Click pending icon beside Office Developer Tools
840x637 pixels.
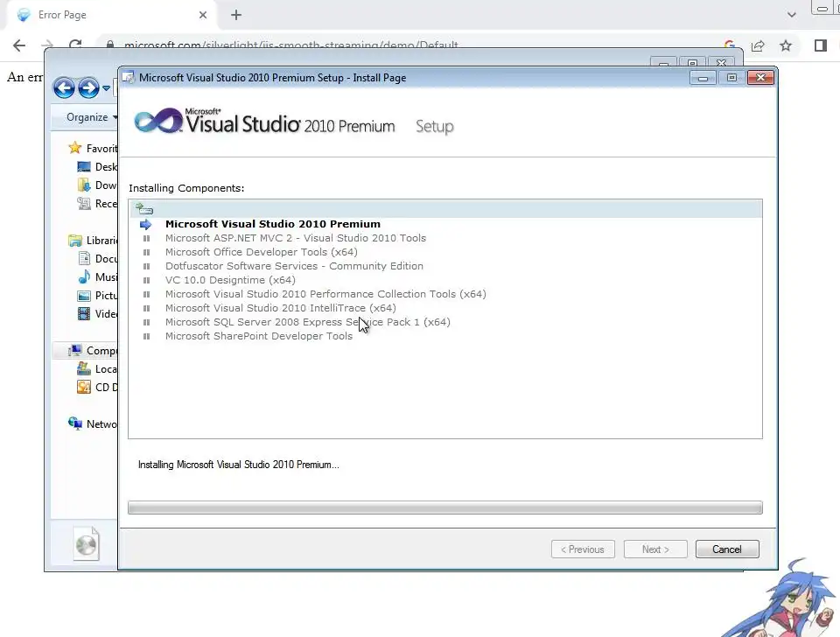[146, 252]
